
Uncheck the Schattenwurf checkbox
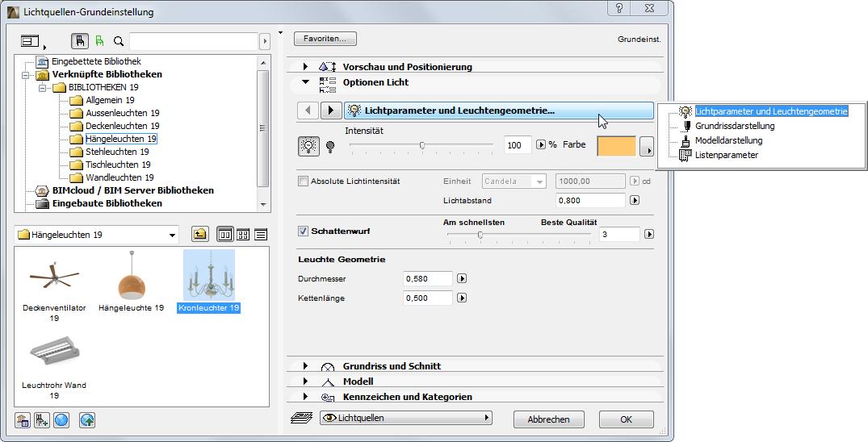tap(303, 231)
